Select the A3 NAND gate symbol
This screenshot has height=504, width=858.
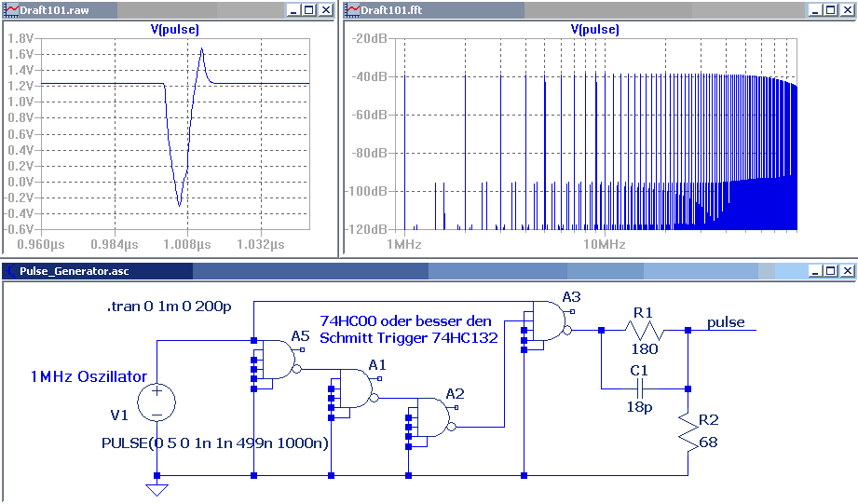pos(549,321)
